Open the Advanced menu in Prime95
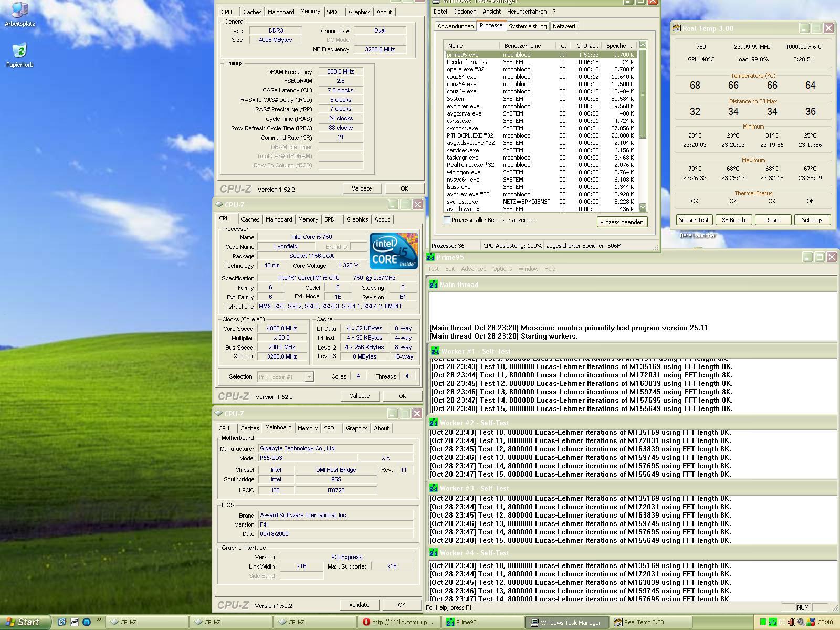 474,269
